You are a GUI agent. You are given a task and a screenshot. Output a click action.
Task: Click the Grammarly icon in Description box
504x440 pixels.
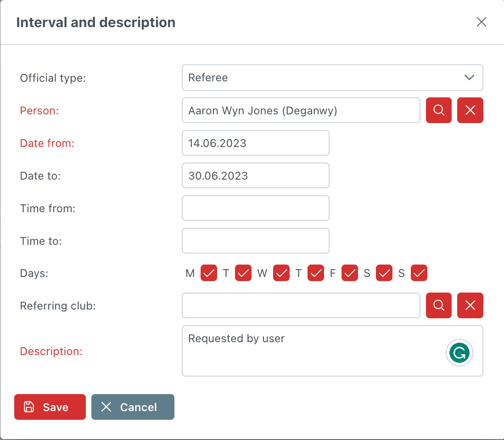pos(459,353)
